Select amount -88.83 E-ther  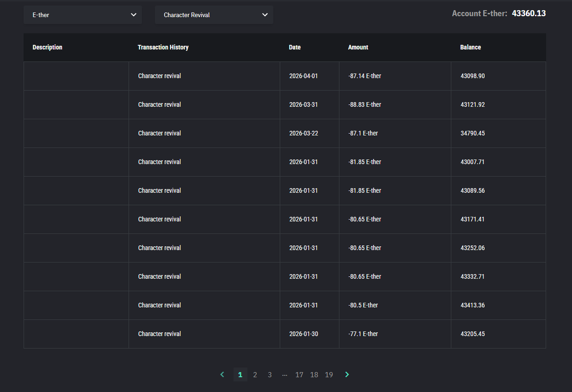(365, 104)
